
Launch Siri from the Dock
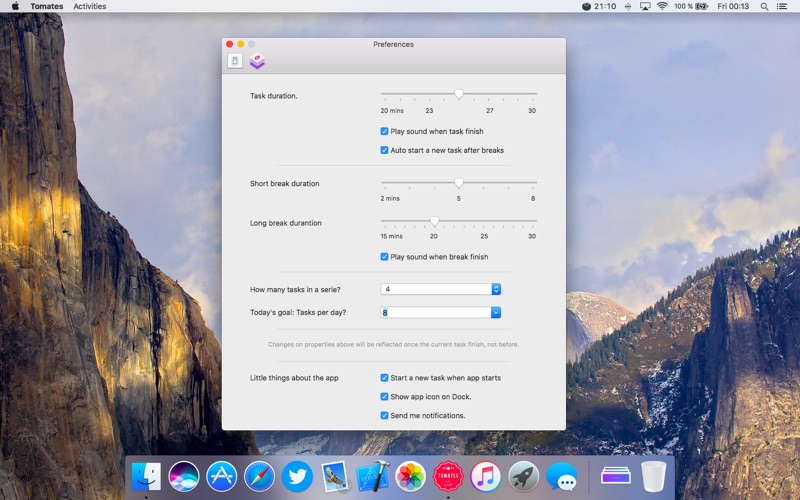(x=184, y=476)
